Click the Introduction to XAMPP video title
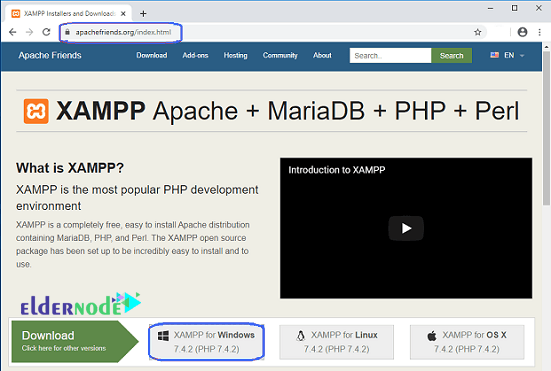Screen dimensions: 551x371 (337, 170)
